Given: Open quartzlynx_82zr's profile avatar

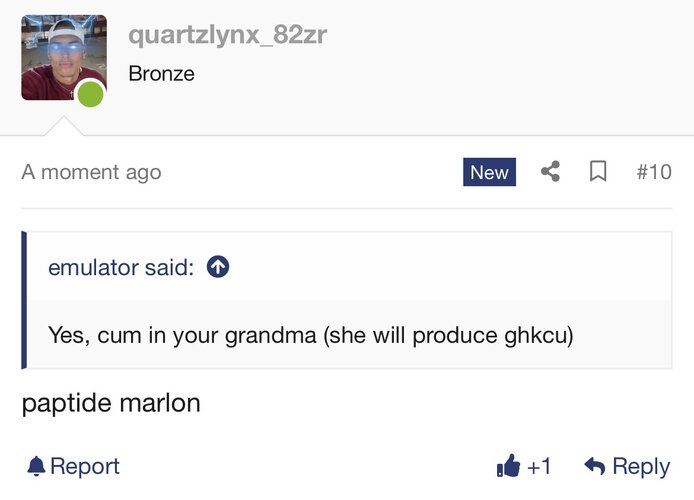Looking at the screenshot, I should pos(64,58).
